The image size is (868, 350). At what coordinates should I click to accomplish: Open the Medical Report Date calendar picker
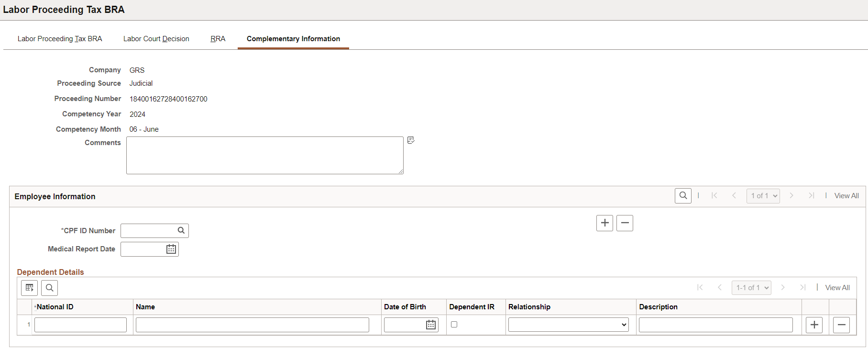tap(171, 249)
